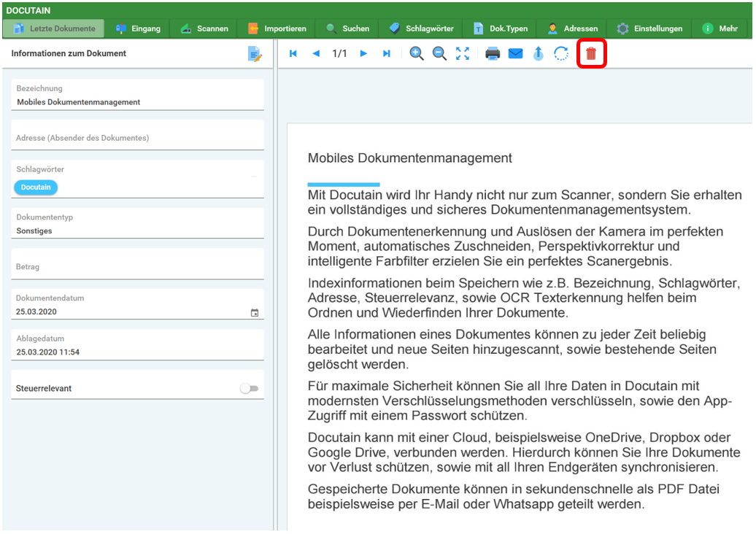
Task: Select the Schlagwörter tab
Action: click(421, 28)
